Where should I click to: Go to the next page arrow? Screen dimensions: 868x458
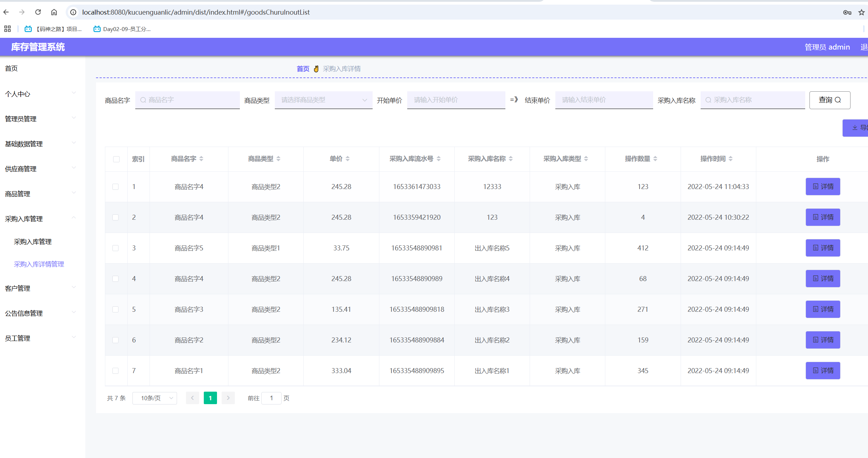[228, 398]
